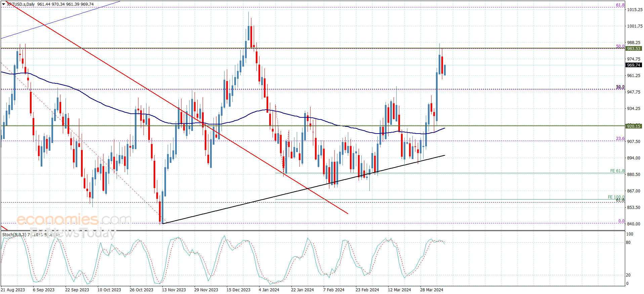Click the 7 Feb 2024 date label

tap(334, 290)
